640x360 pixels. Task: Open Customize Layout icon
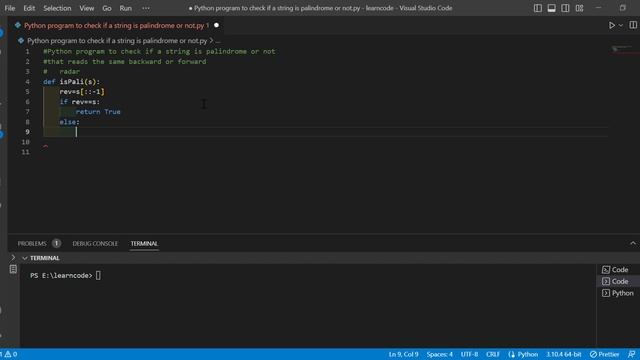[579, 8]
